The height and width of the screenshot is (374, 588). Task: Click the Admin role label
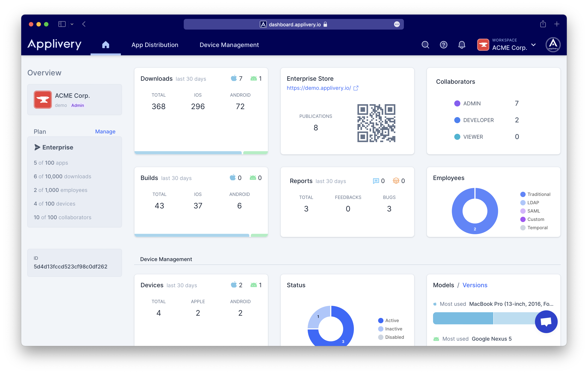coord(77,105)
